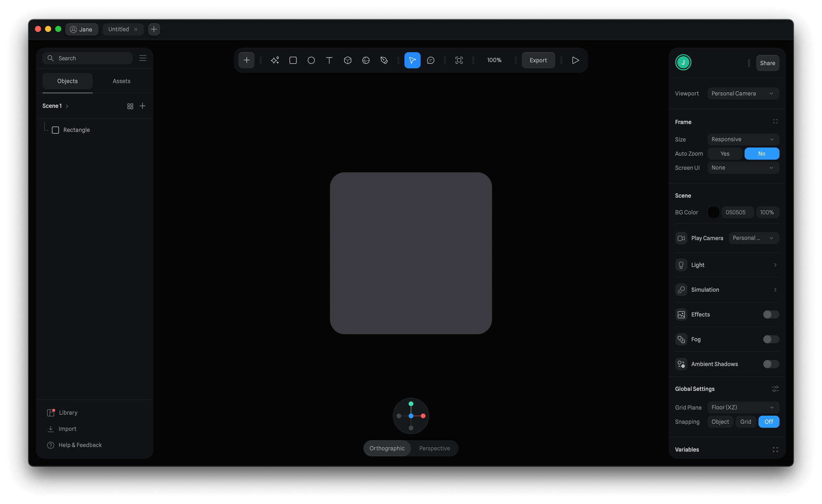Select the Rectangle shape tool

coord(293,60)
